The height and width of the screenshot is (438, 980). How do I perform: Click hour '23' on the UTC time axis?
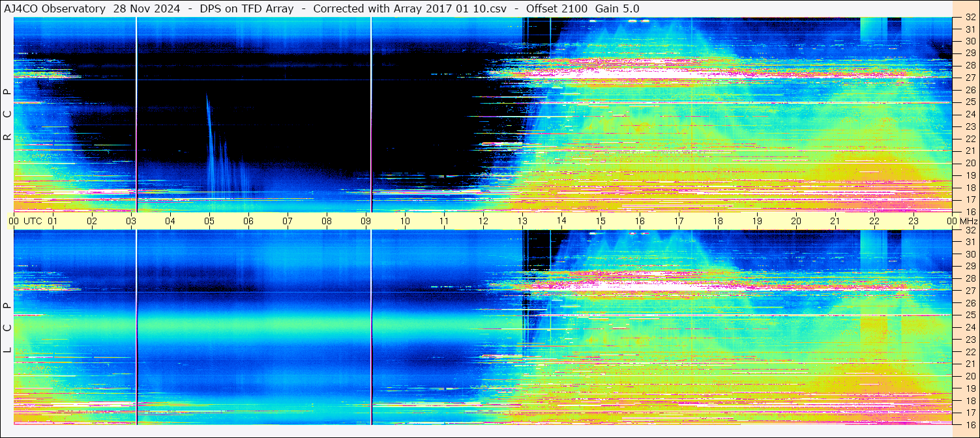coord(913,222)
